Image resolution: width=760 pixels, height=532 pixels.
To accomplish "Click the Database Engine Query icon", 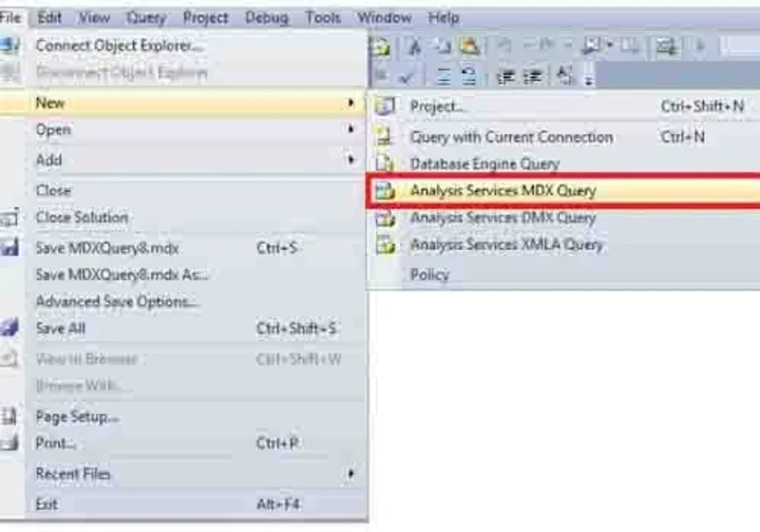I will 385,163.
